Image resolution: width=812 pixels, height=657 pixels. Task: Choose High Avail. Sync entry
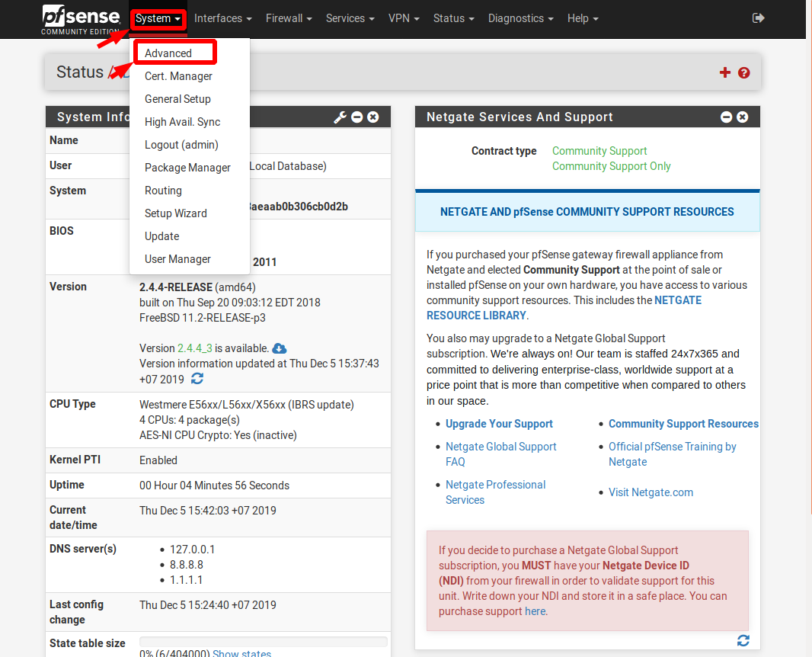(182, 122)
